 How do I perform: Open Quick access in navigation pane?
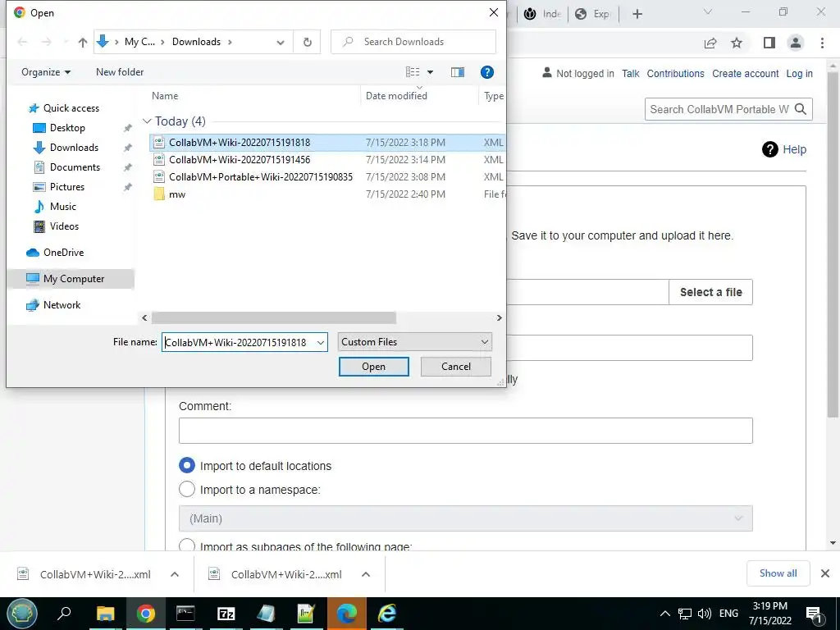[71, 108]
